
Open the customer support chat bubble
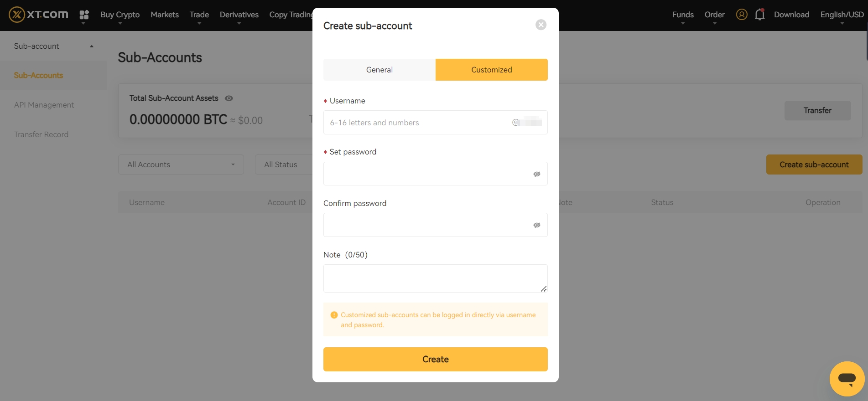coord(847,379)
